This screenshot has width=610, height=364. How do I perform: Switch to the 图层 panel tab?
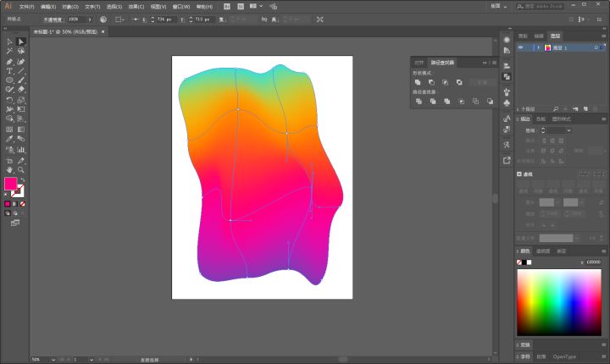coord(555,36)
